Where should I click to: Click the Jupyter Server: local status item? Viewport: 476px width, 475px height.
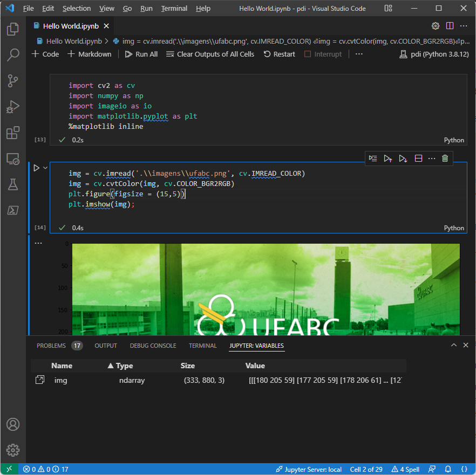(x=309, y=469)
